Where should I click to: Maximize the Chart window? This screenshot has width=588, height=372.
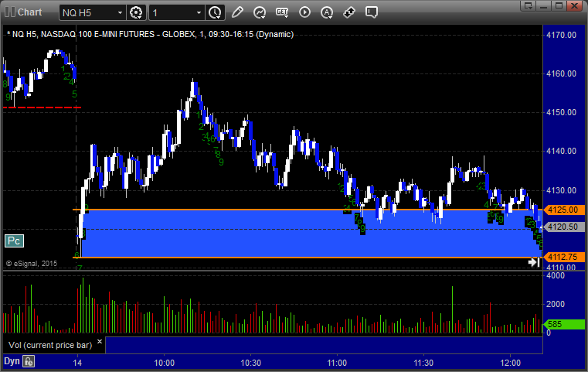click(x=559, y=5)
